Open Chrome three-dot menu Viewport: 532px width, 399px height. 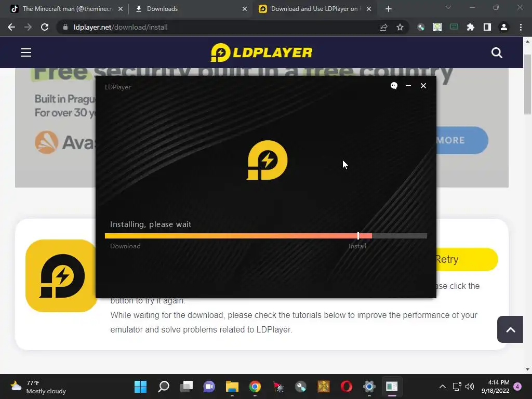521,27
